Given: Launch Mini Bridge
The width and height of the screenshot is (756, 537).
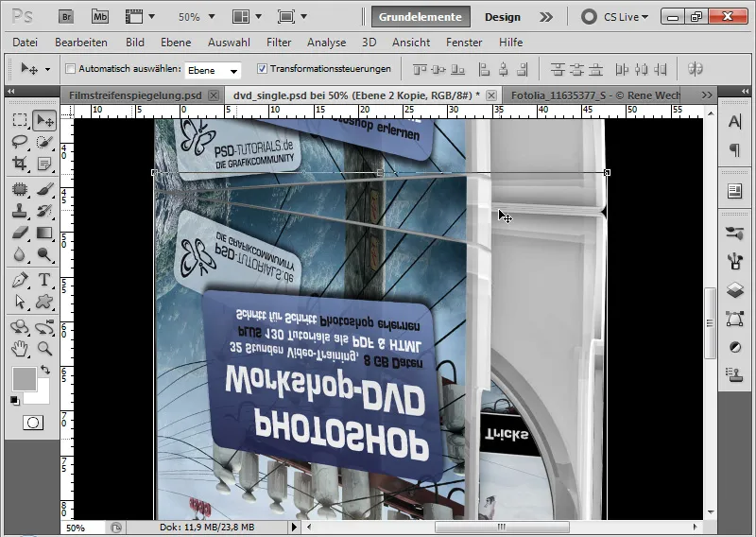Looking at the screenshot, I should 100,17.
